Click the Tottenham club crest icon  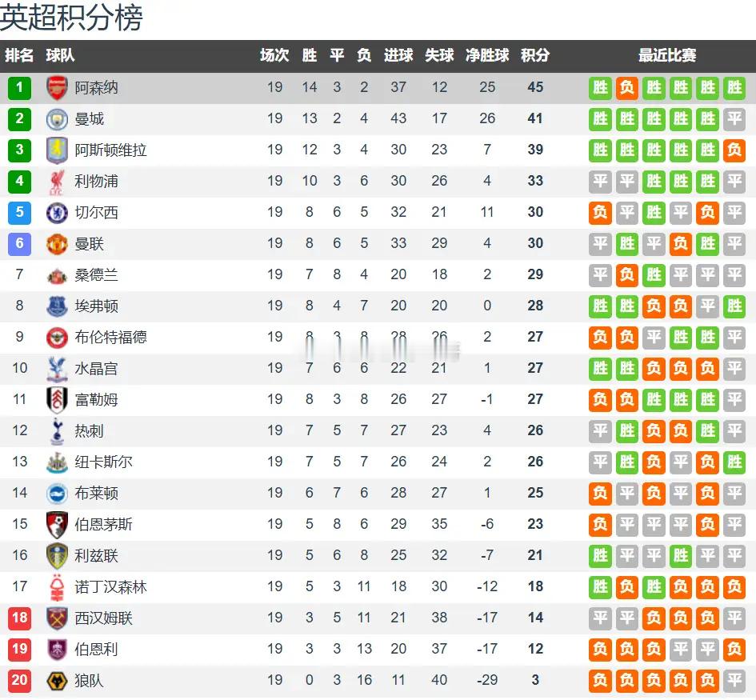[57, 431]
